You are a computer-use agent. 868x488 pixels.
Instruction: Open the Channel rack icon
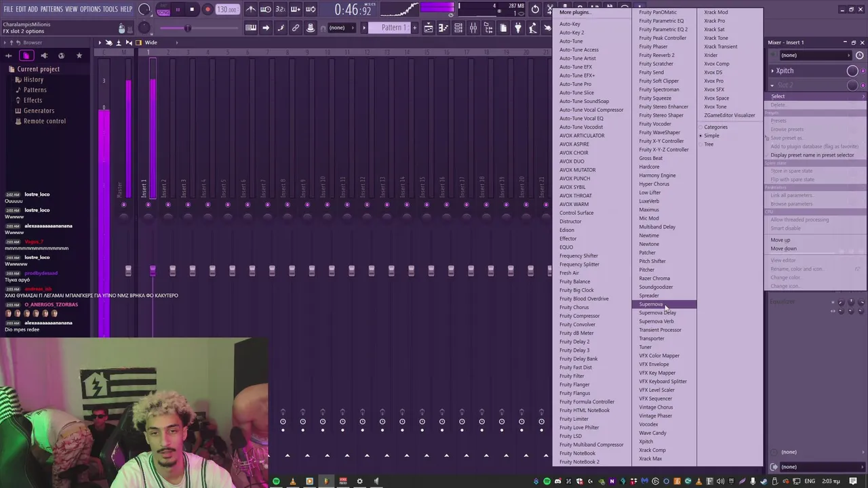(458, 28)
